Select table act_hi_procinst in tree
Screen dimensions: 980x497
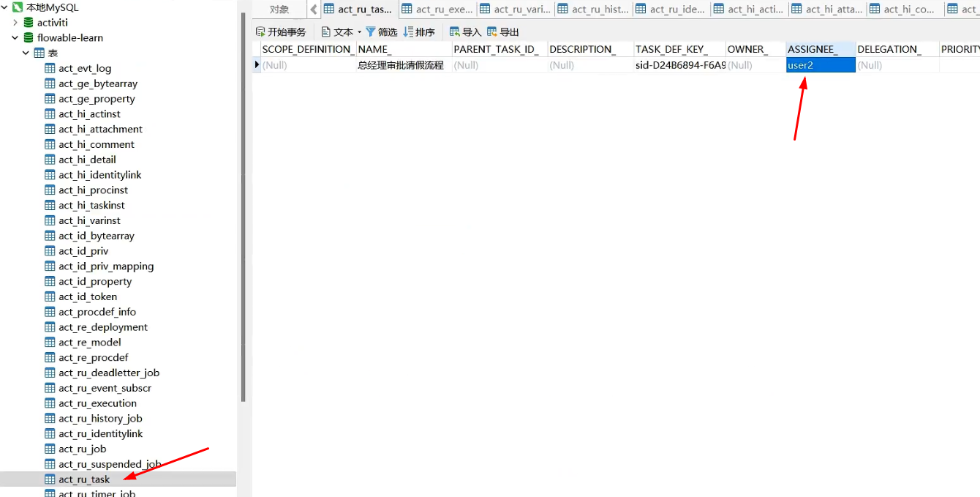(93, 190)
